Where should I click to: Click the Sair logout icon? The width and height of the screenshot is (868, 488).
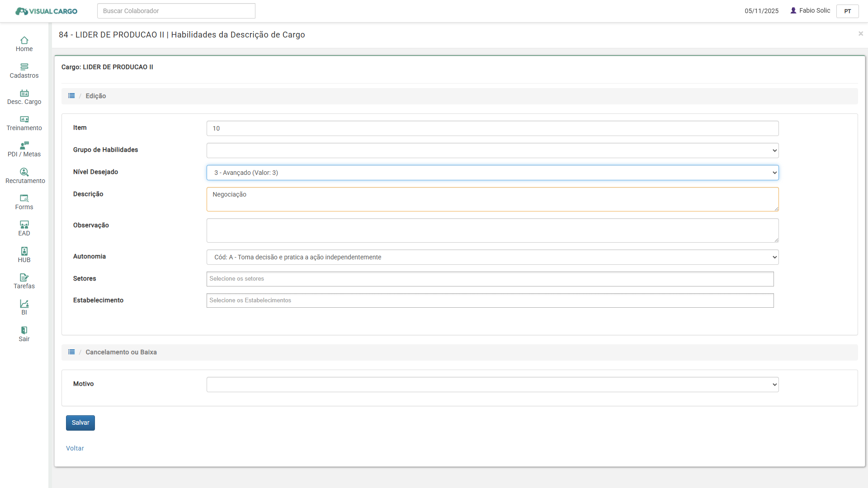point(24,330)
